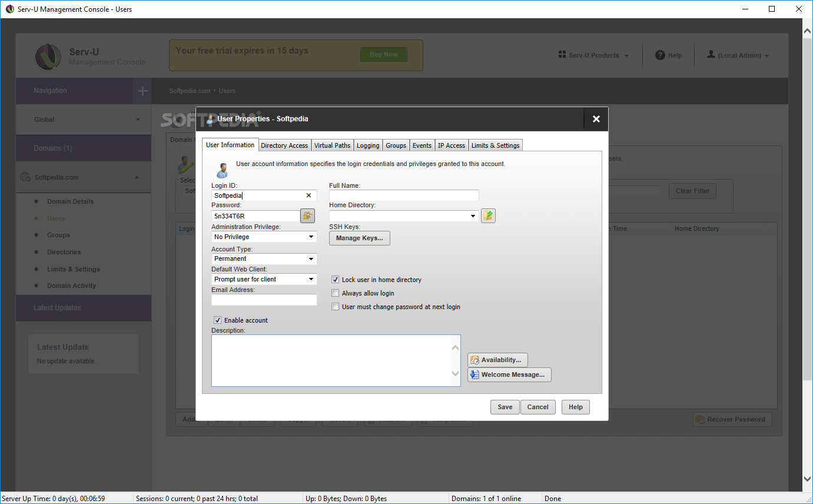The height and width of the screenshot is (504, 813).
Task: Open Limits & Settings in the sidebar
Action: 74,269
